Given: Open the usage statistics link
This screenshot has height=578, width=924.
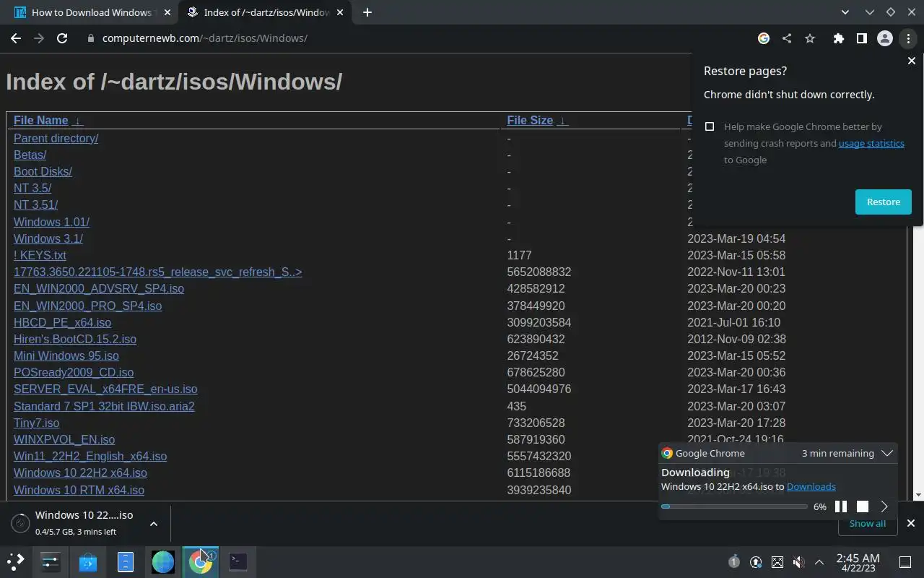Looking at the screenshot, I should [x=871, y=143].
